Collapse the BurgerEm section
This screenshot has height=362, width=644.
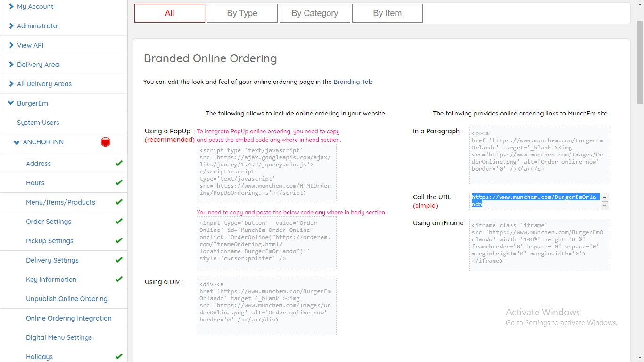point(11,103)
